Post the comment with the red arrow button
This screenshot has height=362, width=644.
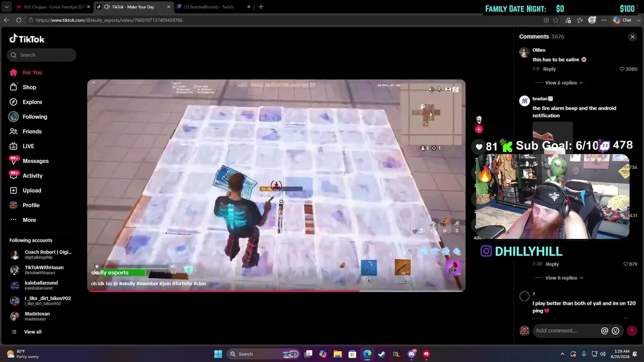[631, 331]
